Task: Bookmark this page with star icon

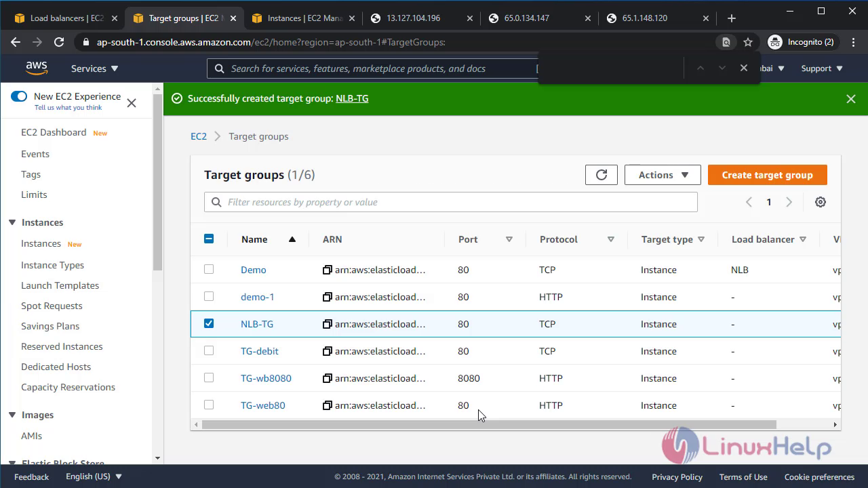Action: point(748,42)
